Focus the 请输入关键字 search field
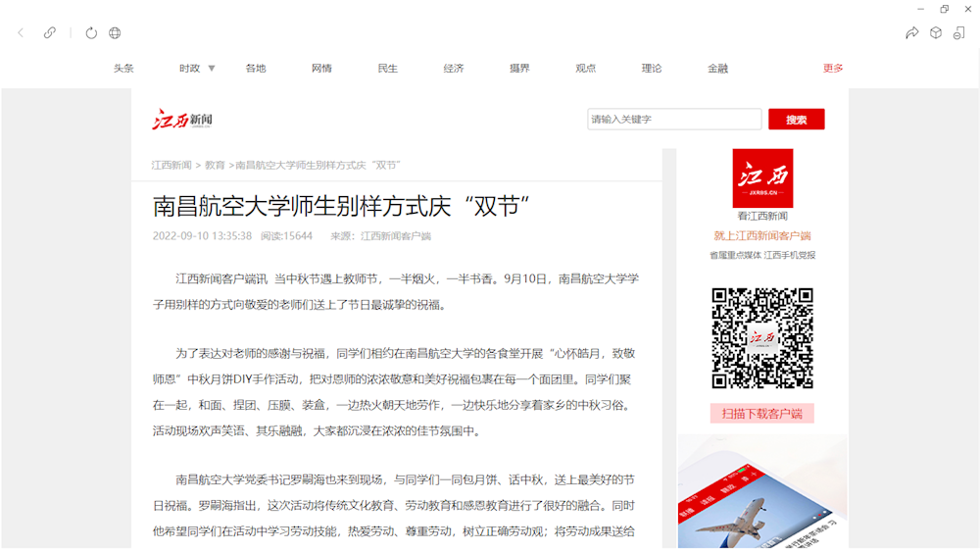 tap(674, 120)
